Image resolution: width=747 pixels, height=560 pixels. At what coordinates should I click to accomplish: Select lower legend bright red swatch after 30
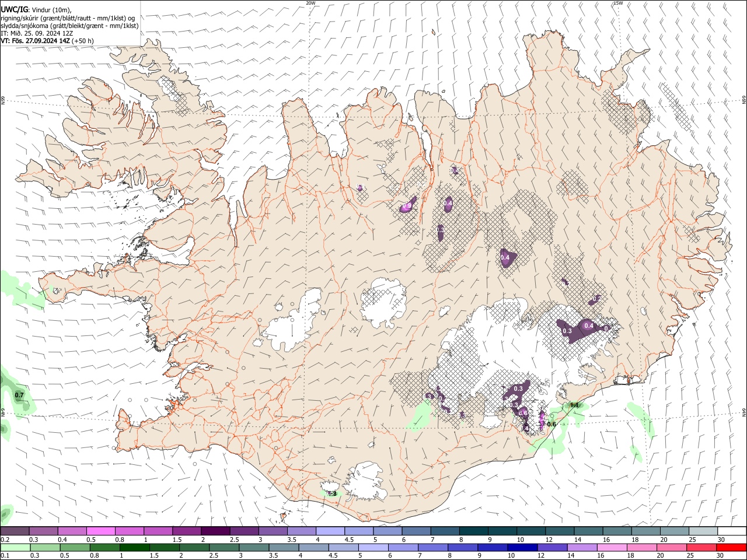pyautogui.click(x=731, y=547)
